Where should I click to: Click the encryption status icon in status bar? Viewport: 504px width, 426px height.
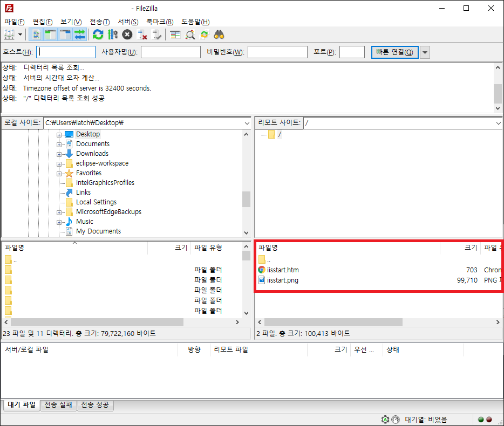pos(385,419)
